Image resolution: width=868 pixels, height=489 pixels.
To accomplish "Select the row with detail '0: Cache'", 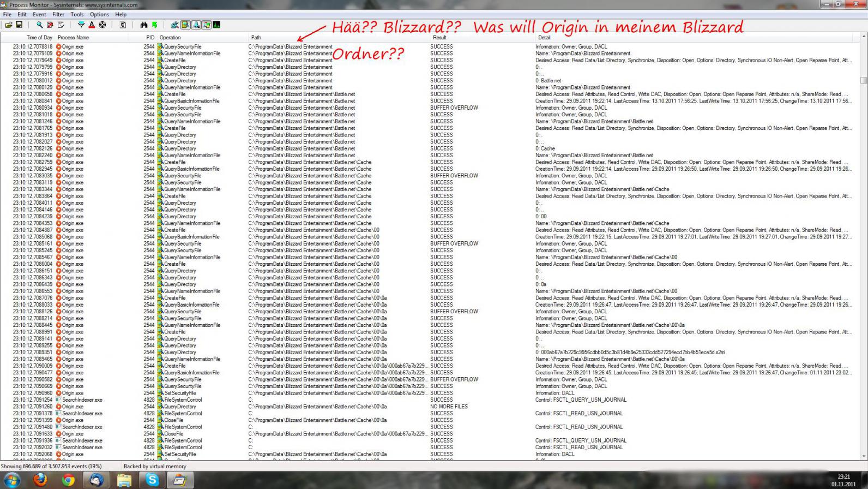I will [430, 148].
